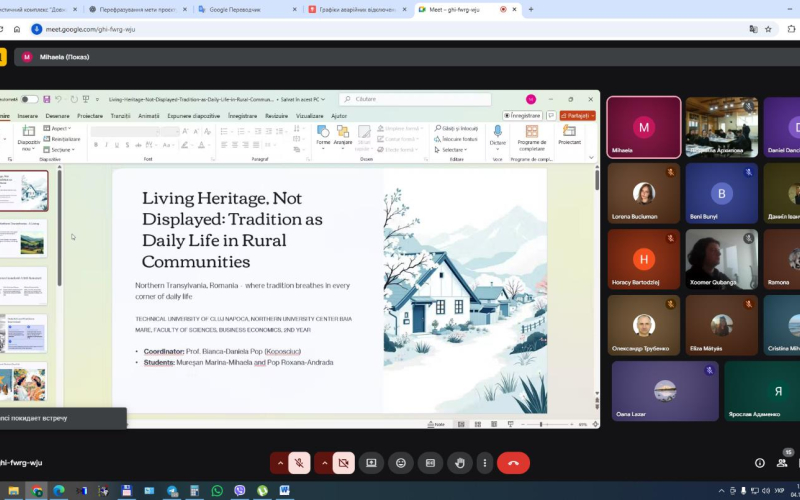Screen dimensions: 800x500
Task: Show the meeting details info icon
Action: point(760,463)
